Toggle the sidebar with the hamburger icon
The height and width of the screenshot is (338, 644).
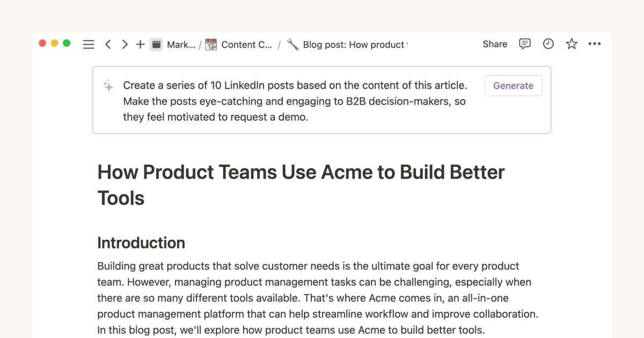pos(88,44)
